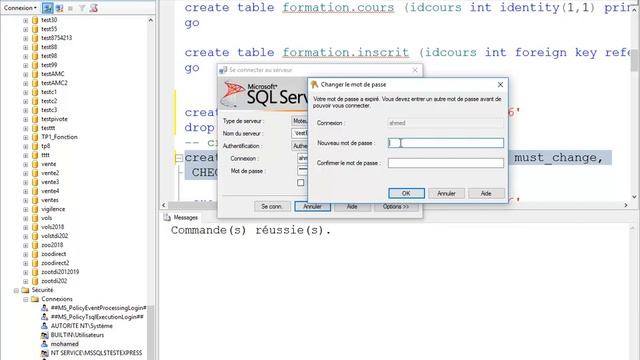The image size is (640, 360).
Task: Click the Stop icon in Object Explorer toolbar
Action: tap(70, 8)
